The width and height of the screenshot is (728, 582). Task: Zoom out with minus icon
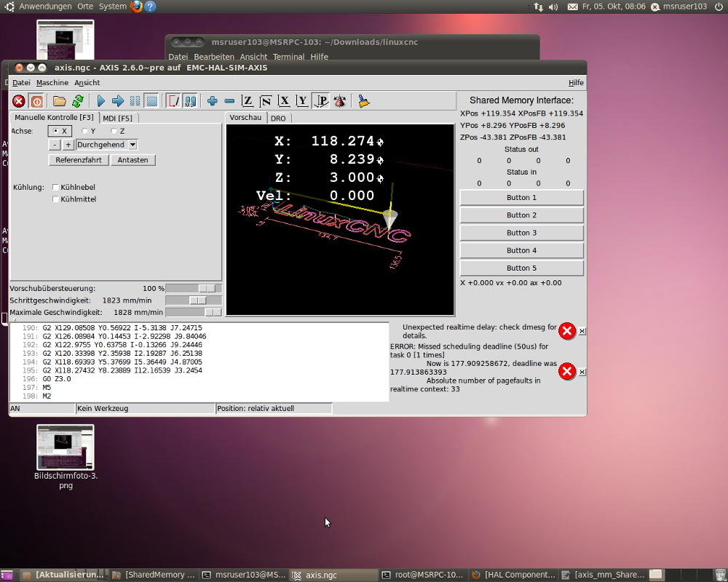pos(229,101)
